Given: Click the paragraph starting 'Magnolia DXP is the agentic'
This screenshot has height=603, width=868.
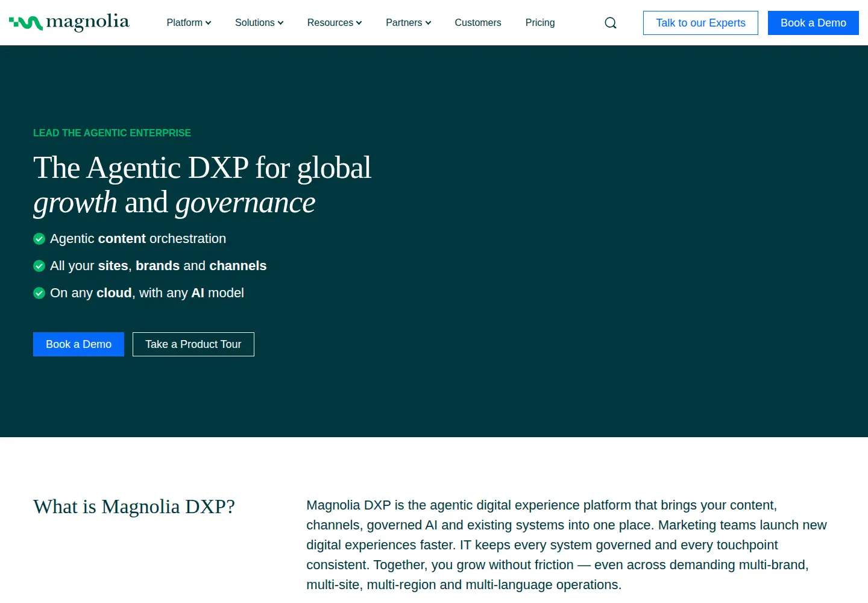Looking at the screenshot, I should (567, 545).
